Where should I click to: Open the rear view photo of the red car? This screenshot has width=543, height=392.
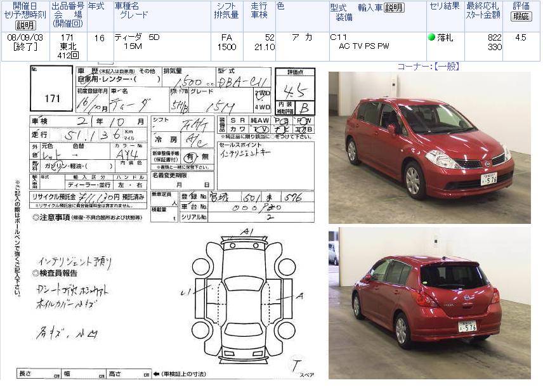(429, 303)
